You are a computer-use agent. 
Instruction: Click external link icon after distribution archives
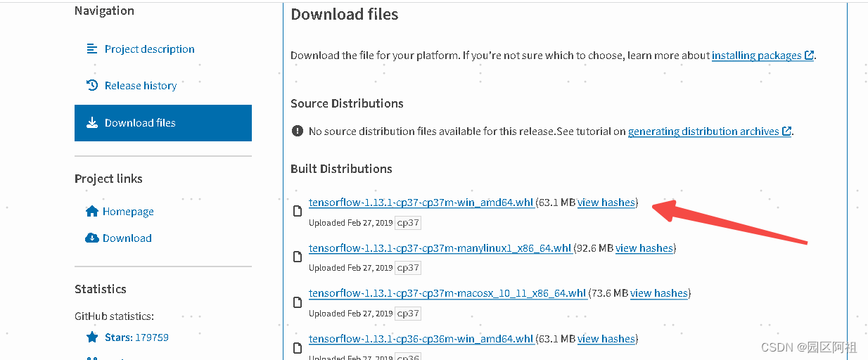click(787, 131)
